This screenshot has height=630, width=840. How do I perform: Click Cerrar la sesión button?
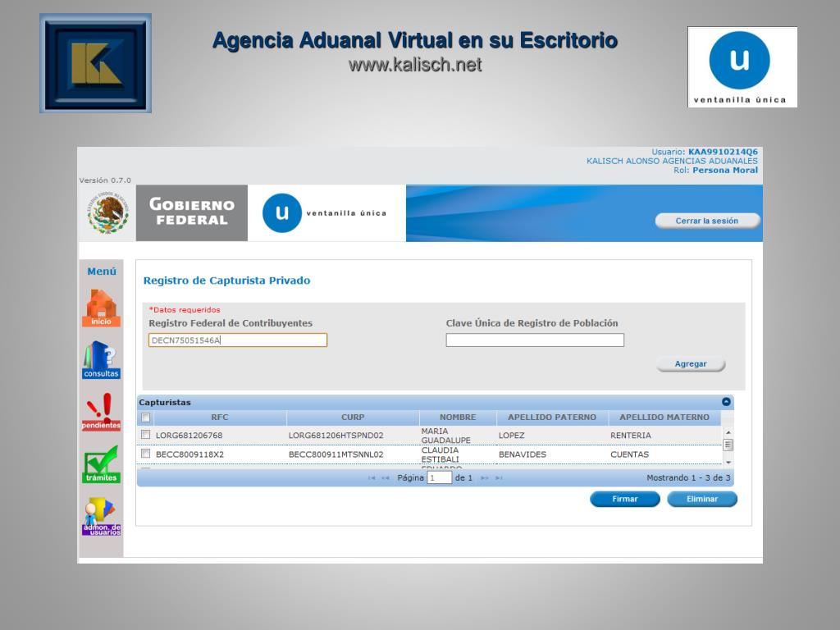pos(706,221)
